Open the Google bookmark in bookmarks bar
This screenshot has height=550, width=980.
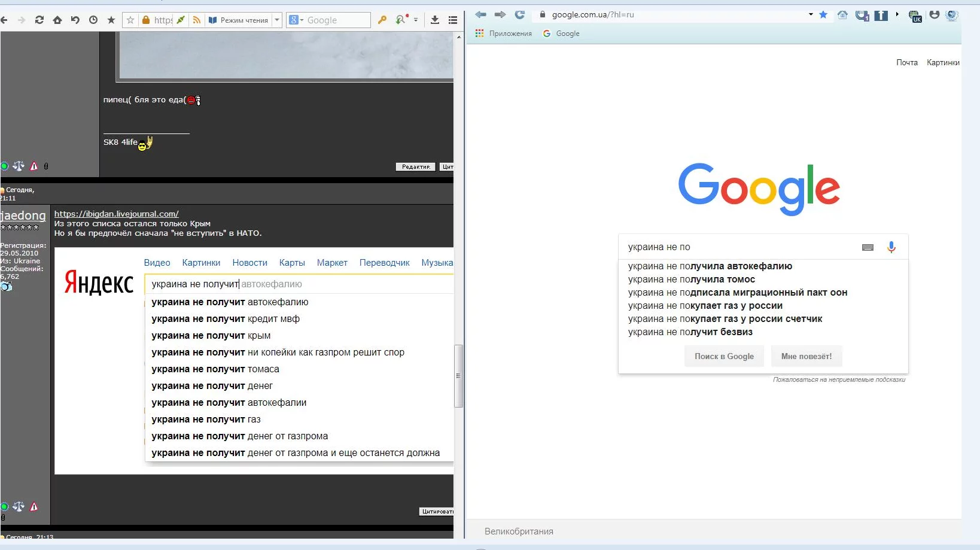(x=561, y=34)
